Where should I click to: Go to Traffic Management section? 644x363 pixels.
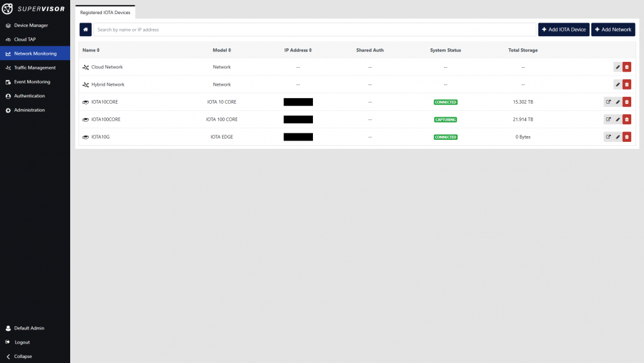click(x=35, y=68)
